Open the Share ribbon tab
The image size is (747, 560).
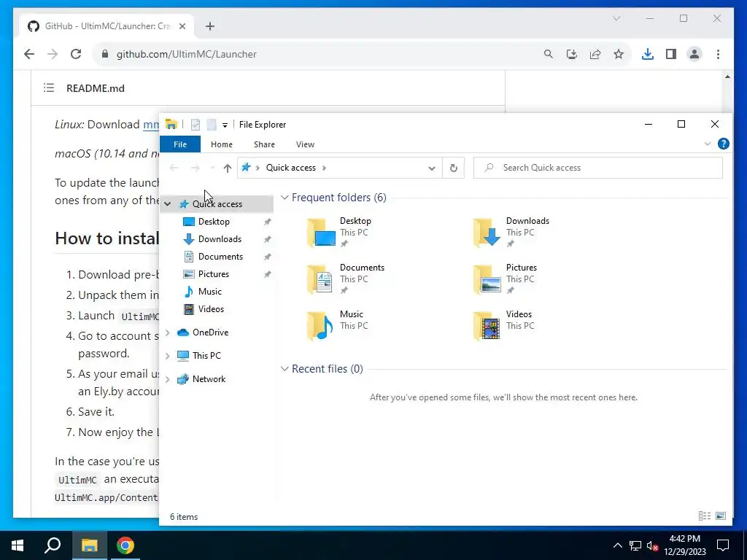(264, 144)
